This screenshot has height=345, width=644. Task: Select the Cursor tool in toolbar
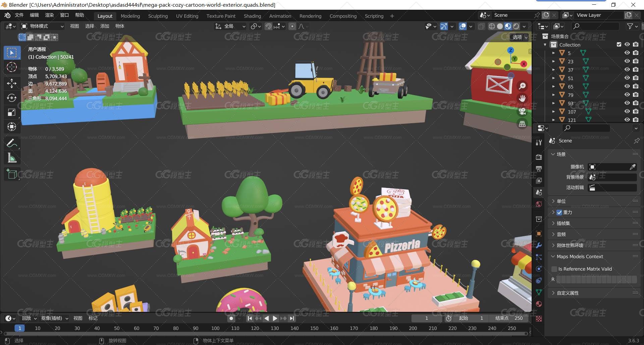(12, 67)
